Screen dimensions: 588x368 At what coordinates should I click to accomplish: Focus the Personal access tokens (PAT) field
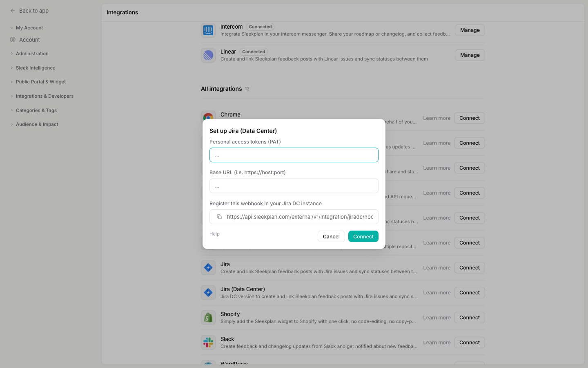[x=294, y=155]
